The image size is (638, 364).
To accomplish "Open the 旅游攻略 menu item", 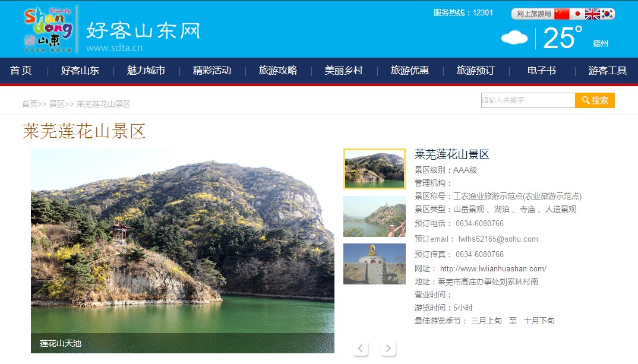I will click(278, 70).
